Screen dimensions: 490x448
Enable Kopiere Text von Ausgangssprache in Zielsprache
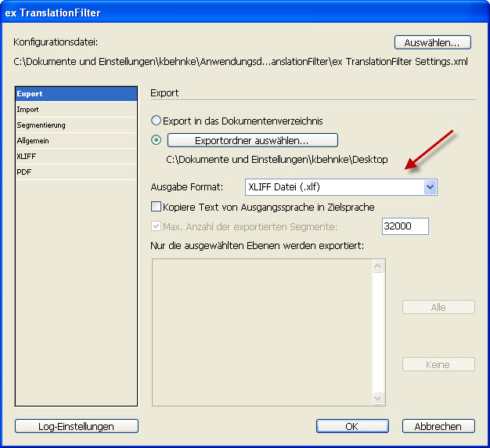pos(156,207)
